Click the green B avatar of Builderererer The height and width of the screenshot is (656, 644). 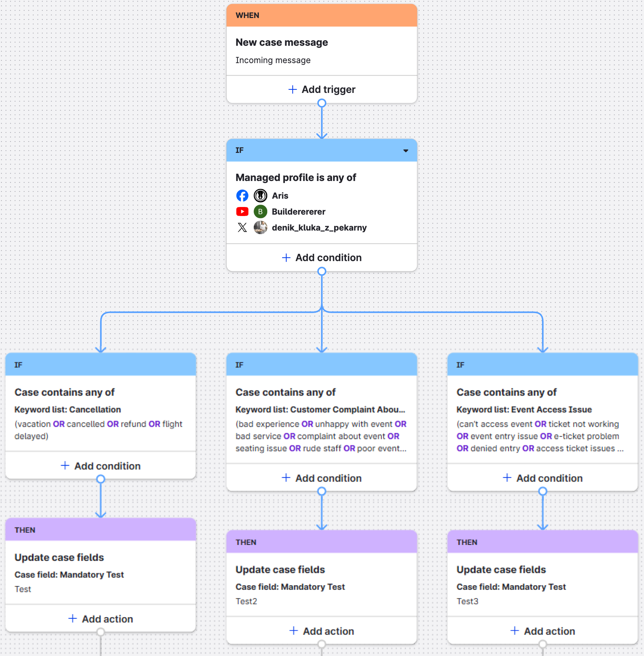[260, 212]
